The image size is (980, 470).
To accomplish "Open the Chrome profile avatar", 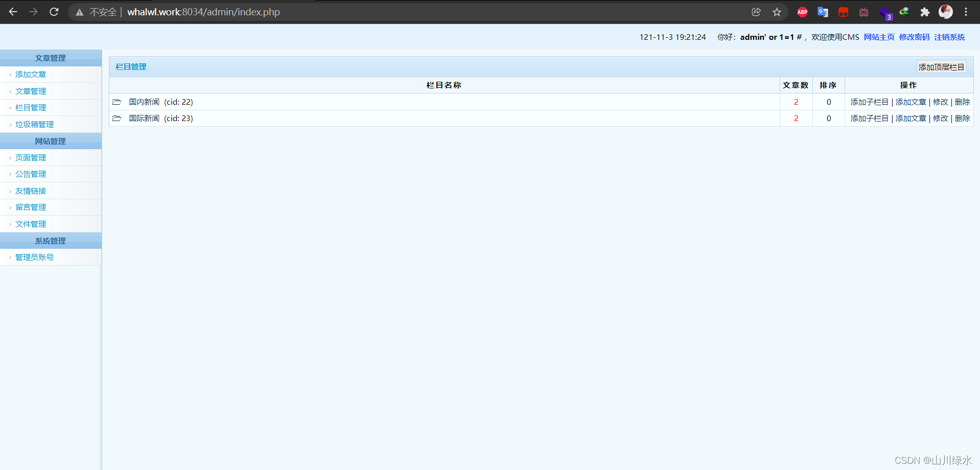I will pos(946,12).
